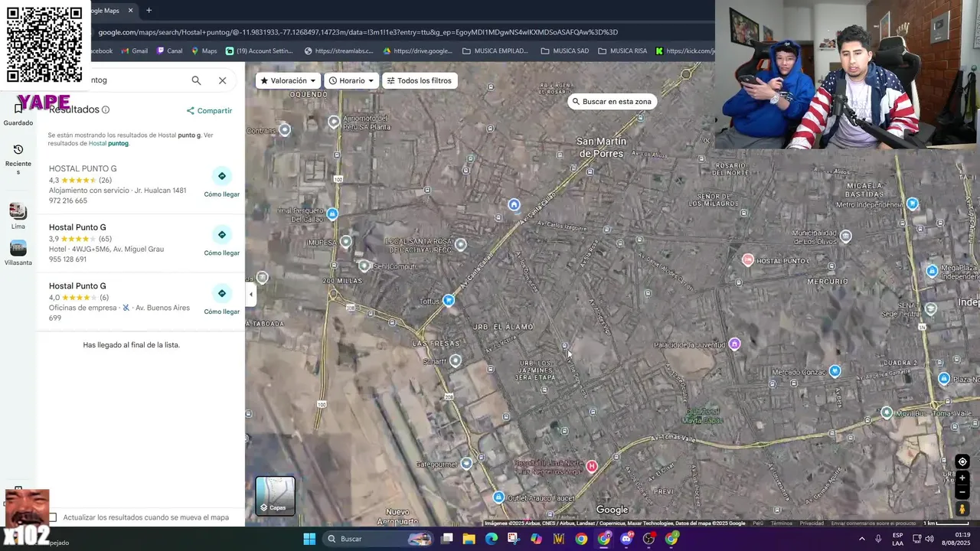
Task: Open the Maps bookmark
Action: tap(204, 51)
